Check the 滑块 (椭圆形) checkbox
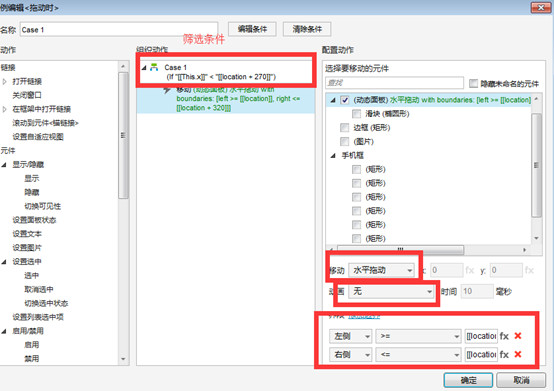This screenshot has height=391, width=554. [x=356, y=114]
